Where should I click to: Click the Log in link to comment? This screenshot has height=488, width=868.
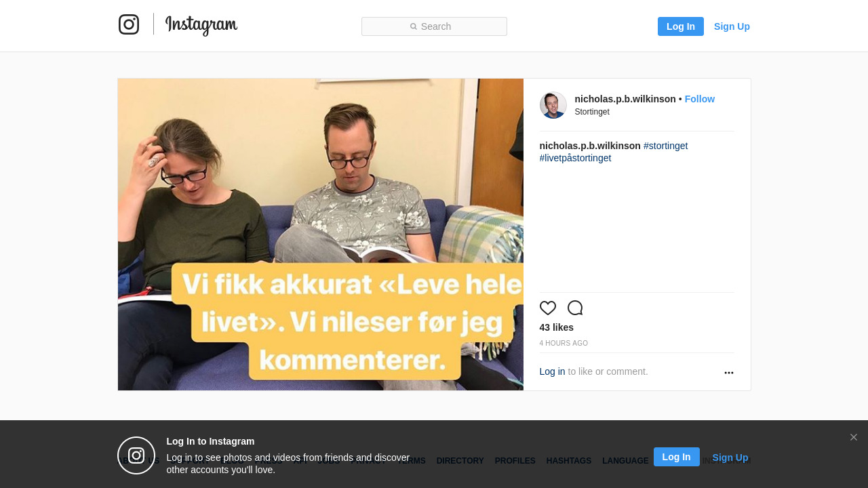point(552,371)
